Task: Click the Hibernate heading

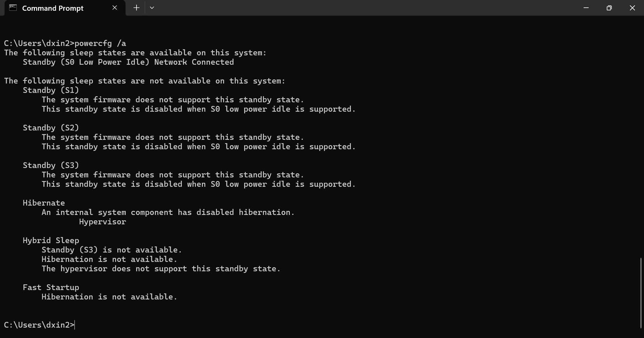Action: pyautogui.click(x=44, y=203)
